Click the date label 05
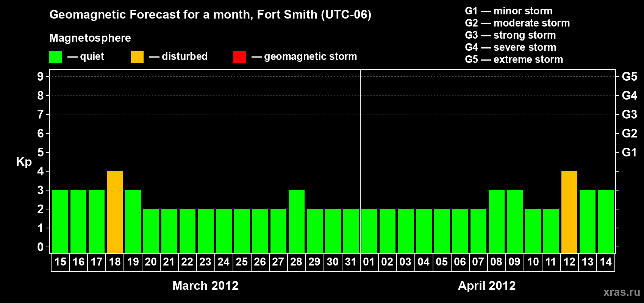Screen dimensions: 644x303 [442, 262]
